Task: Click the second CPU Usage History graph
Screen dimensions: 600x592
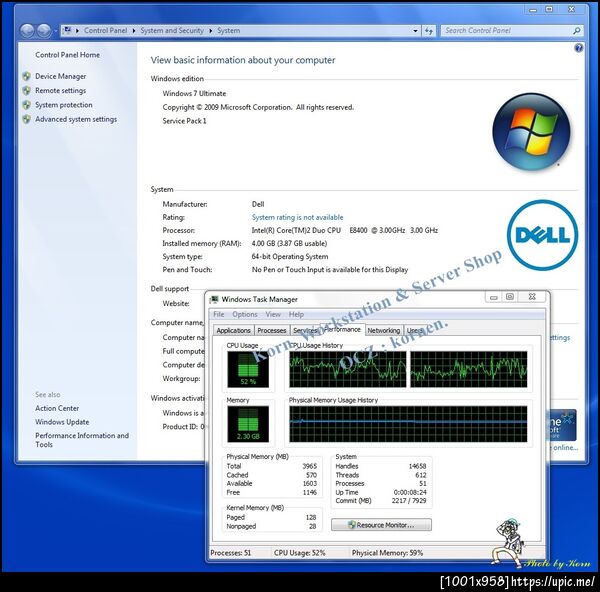Action: [468, 369]
